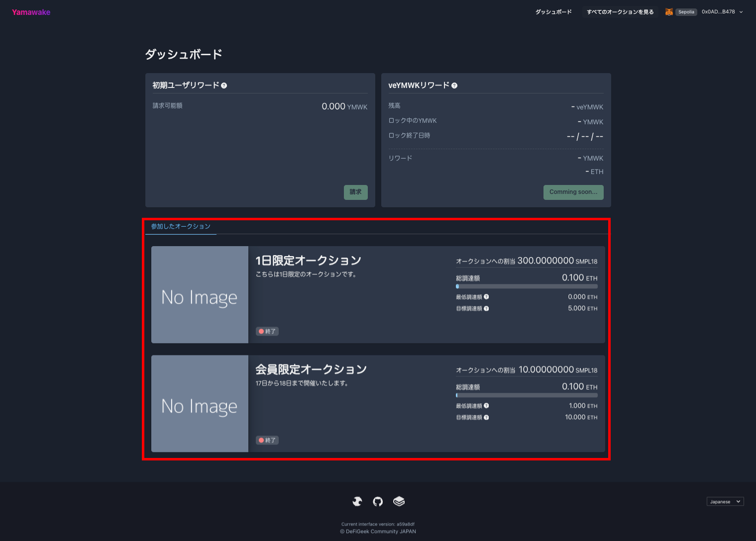Click the MetaMask fox icon
Image resolution: width=756 pixels, height=541 pixels.
click(x=669, y=12)
